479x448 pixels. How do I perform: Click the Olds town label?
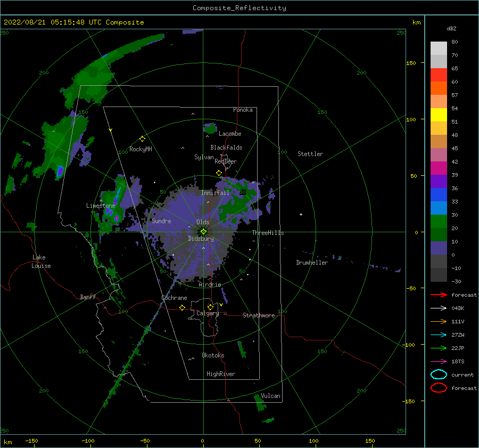203,222
